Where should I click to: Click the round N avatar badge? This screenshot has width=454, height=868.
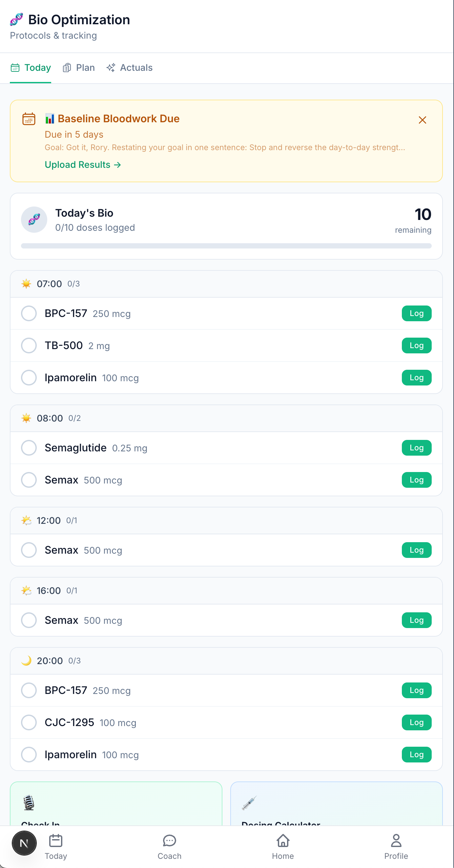[x=24, y=843]
